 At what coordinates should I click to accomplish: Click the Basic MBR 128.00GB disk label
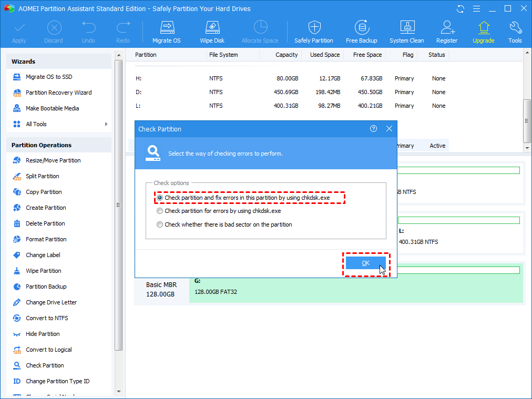[x=161, y=290]
